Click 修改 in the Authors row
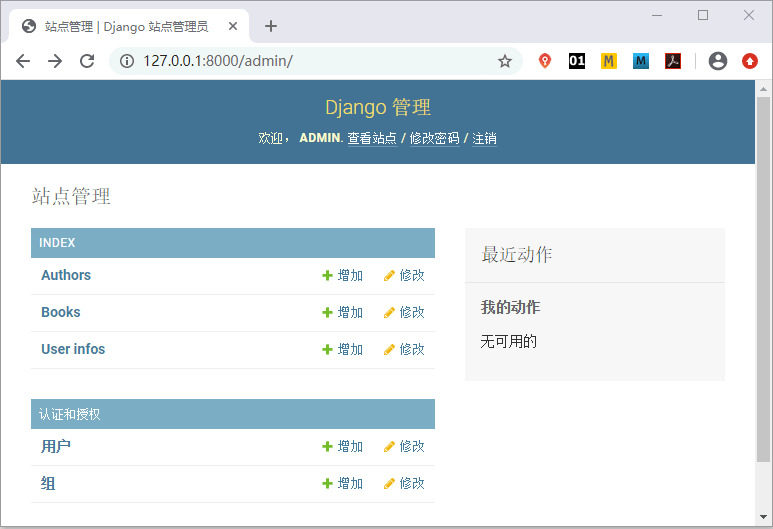Screen dimensions: 773x529 click(x=404, y=275)
